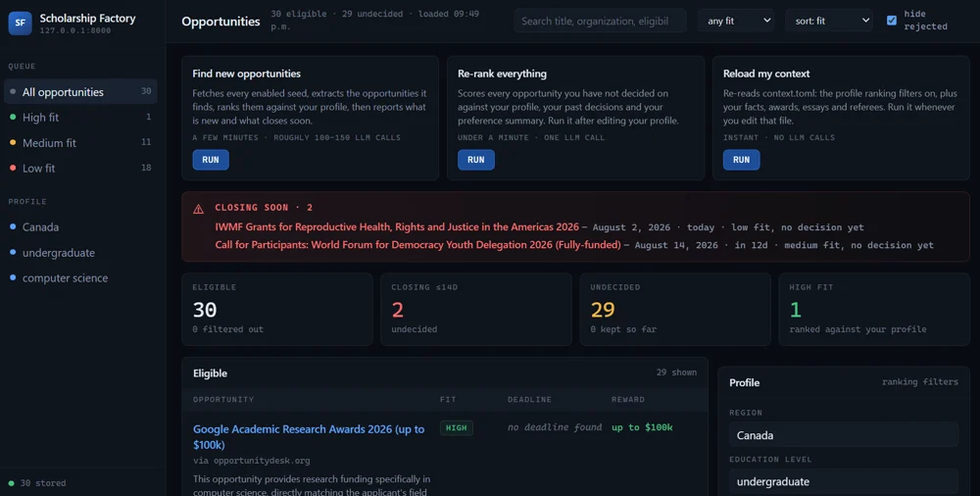
Task: Click the DEADLINE column header
Action: click(x=529, y=399)
